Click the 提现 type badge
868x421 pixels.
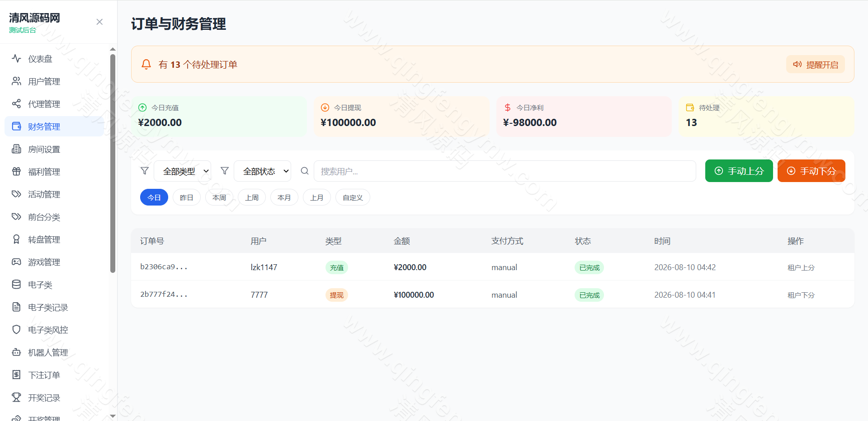pos(336,295)
